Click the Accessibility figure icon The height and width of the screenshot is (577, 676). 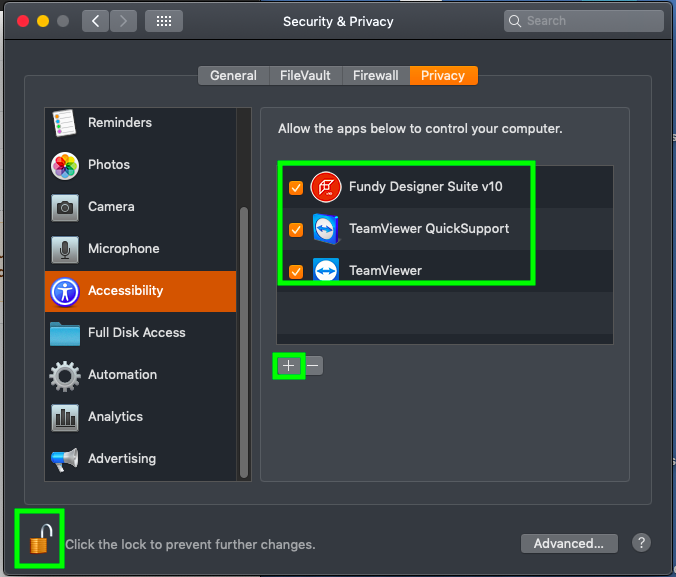(x=65, y=292)
